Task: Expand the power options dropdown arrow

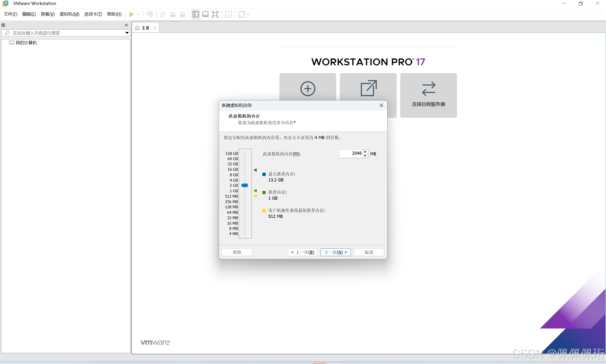Action: (138, 14)
